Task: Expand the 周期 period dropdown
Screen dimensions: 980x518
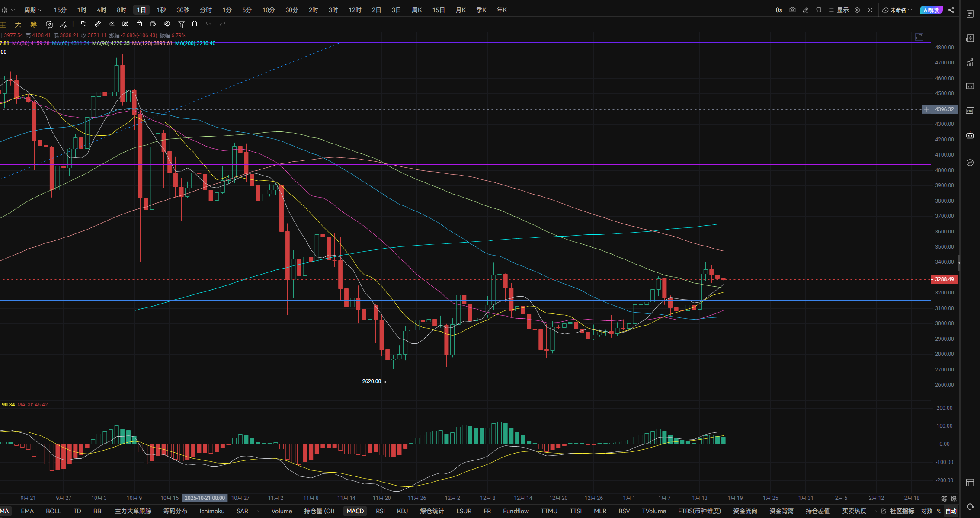Action: [x=33, y=10]
